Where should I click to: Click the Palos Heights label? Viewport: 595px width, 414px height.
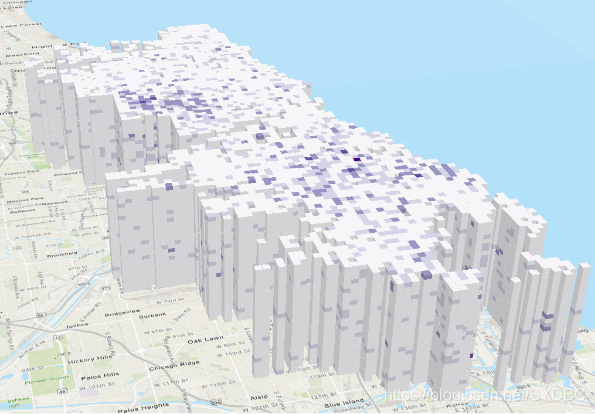143,408
